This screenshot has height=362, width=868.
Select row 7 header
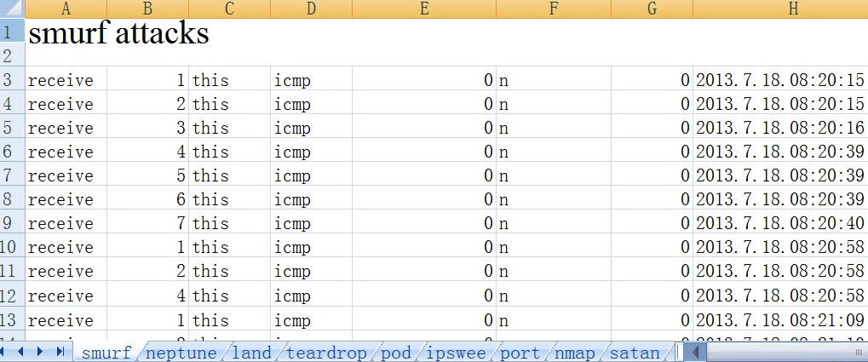[x=12, y=175]
